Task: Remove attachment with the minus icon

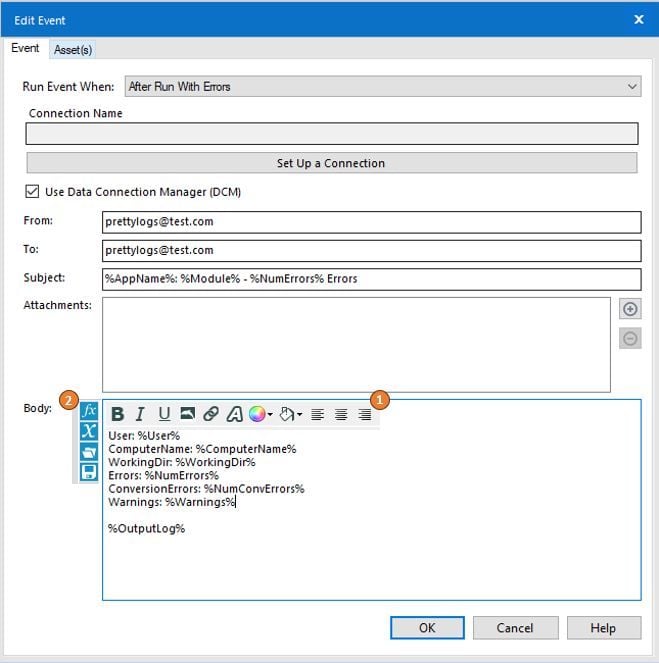Action: point(630,338)
